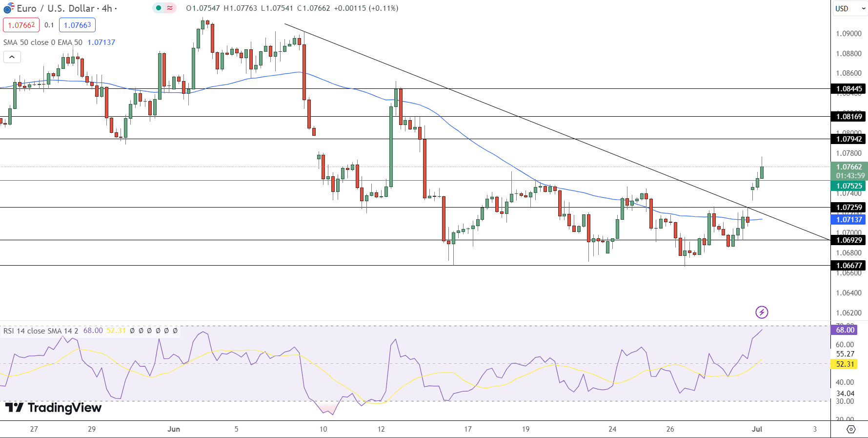Click the 27 date on time axis
The width and height of the screenshot is (868, 438).
34,429
